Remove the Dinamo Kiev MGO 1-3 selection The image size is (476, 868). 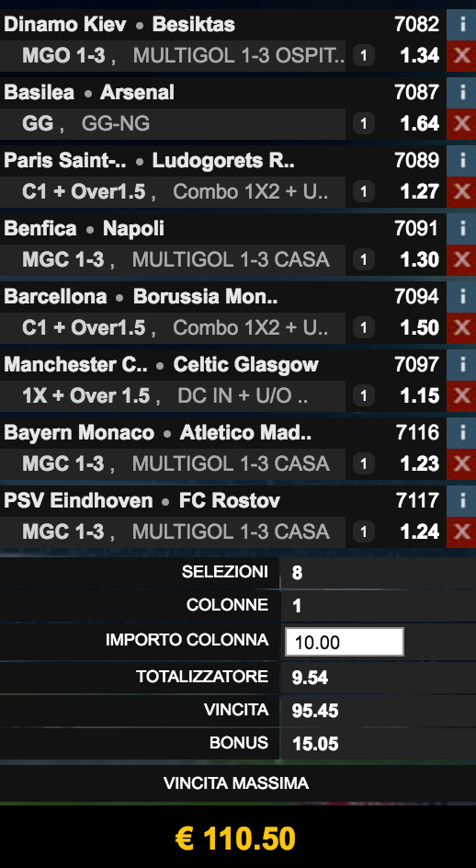point(461,56)
